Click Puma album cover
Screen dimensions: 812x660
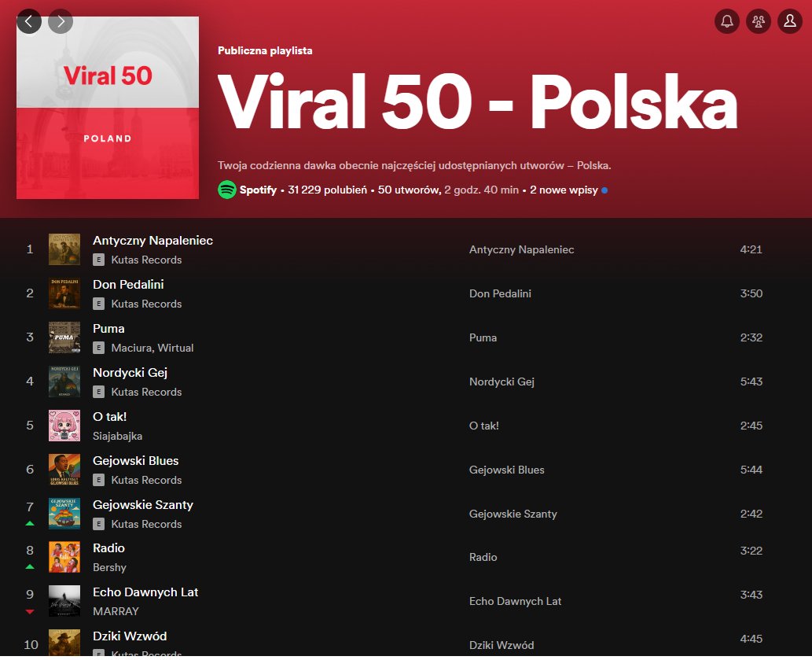[64, 337]
